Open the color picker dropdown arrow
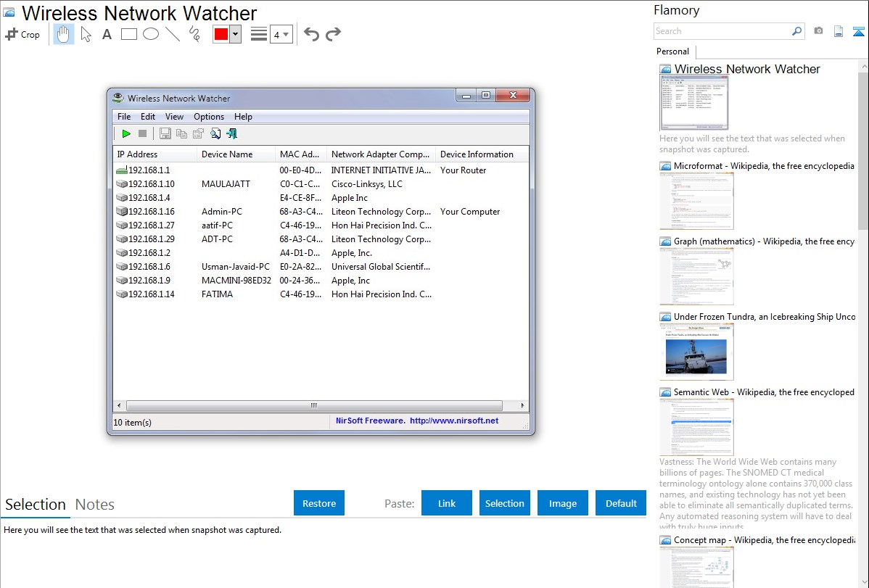 tap(236, 34)
